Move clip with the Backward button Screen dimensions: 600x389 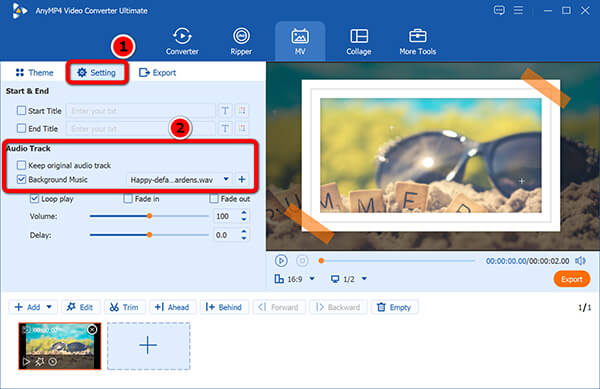[338, 307]
